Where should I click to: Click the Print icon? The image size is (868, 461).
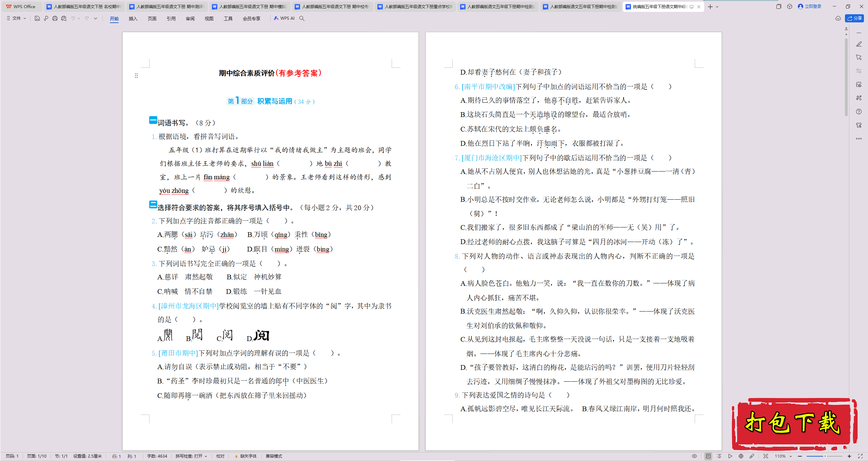pos(55,18)
